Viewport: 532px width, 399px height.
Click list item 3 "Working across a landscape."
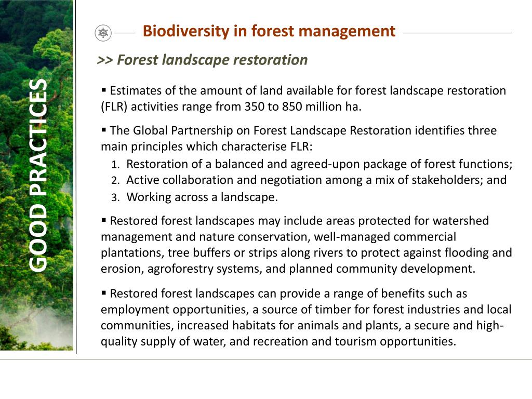click(195, 197)
